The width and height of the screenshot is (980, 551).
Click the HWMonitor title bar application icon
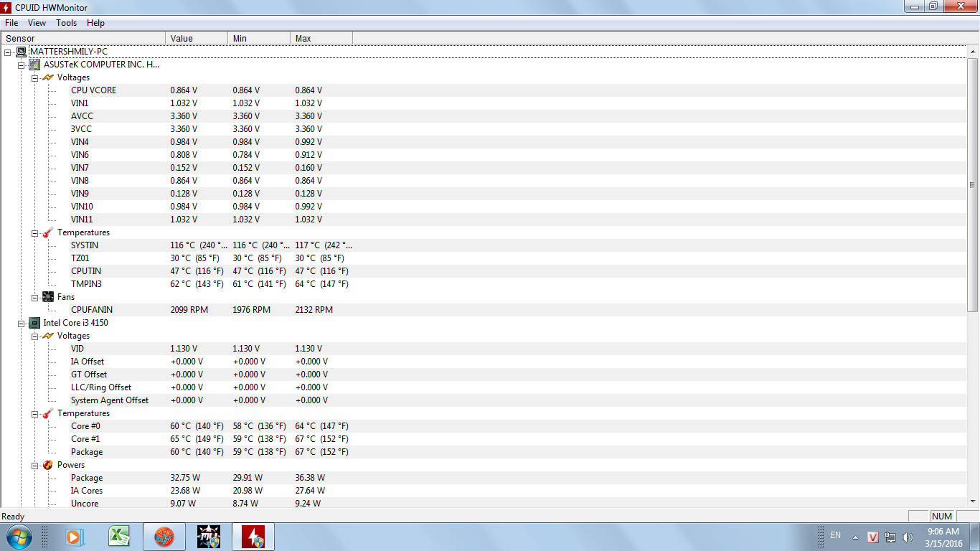[7, 6]
